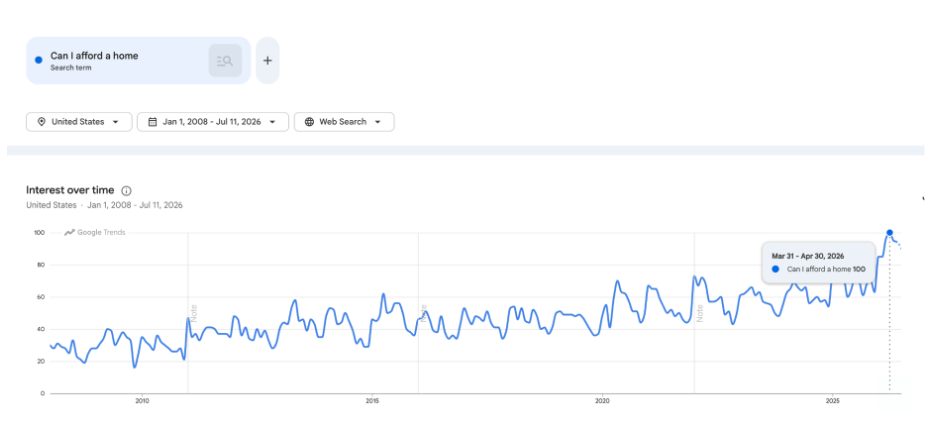Click the Interest over time info icon
The height and width of the screenshot is (439, 929).
126,191
